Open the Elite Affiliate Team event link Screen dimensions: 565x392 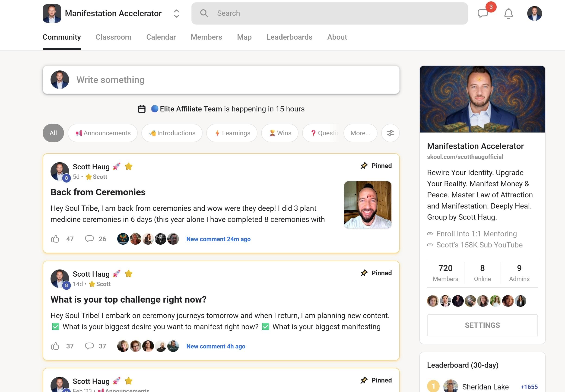191,109
